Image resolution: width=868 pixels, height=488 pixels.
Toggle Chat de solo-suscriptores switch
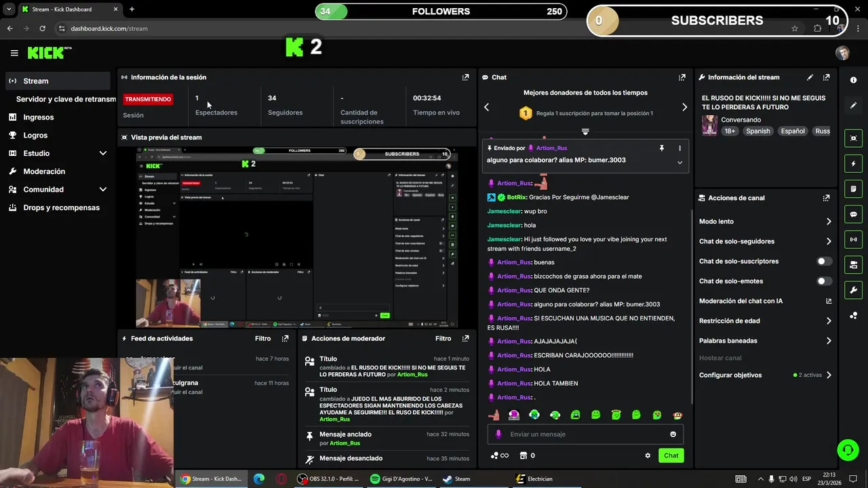824,261
